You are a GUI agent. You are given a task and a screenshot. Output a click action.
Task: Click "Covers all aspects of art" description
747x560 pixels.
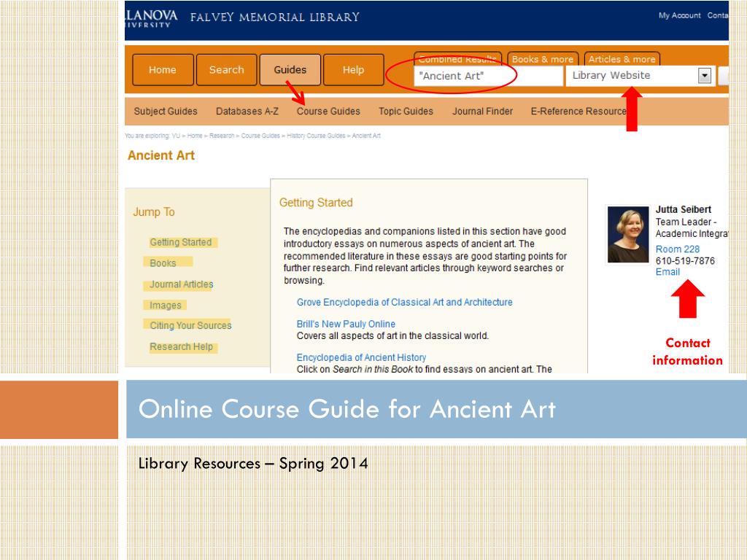tap(392, 335)
